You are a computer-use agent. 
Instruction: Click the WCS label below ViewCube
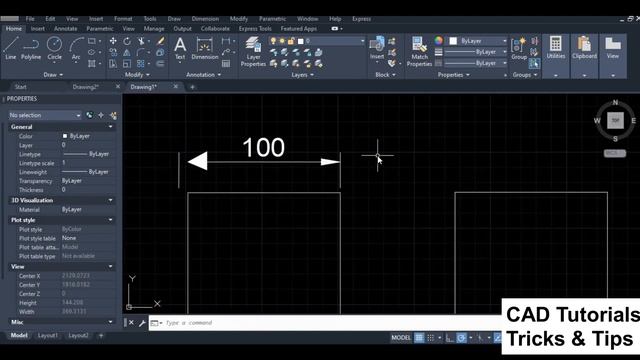615,153
